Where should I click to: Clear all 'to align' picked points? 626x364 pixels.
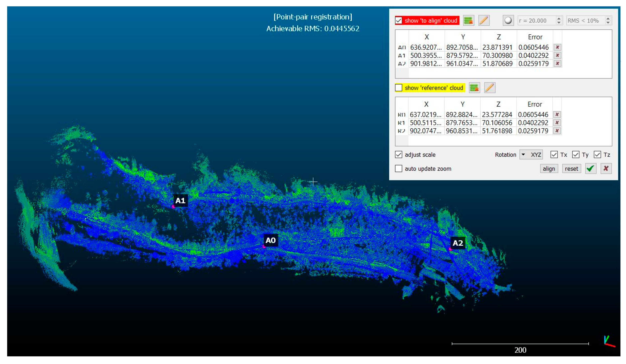point(469,20)
